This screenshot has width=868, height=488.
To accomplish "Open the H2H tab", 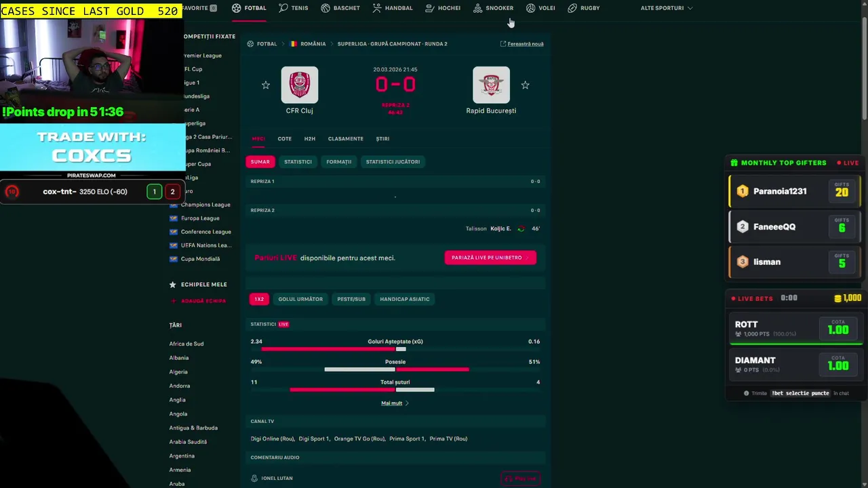I will click(309, 139).
